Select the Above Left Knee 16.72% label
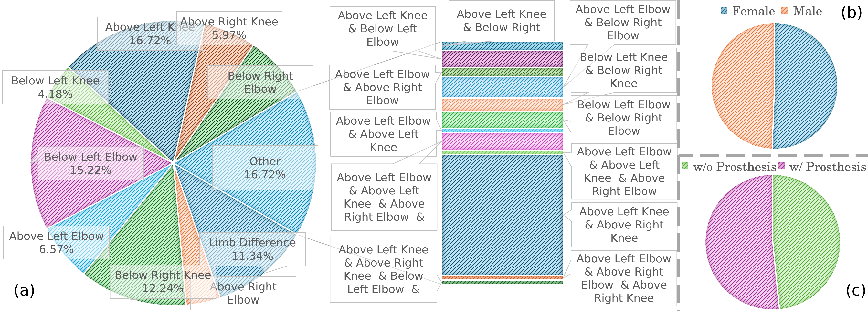868x311 pixels. 150,34
